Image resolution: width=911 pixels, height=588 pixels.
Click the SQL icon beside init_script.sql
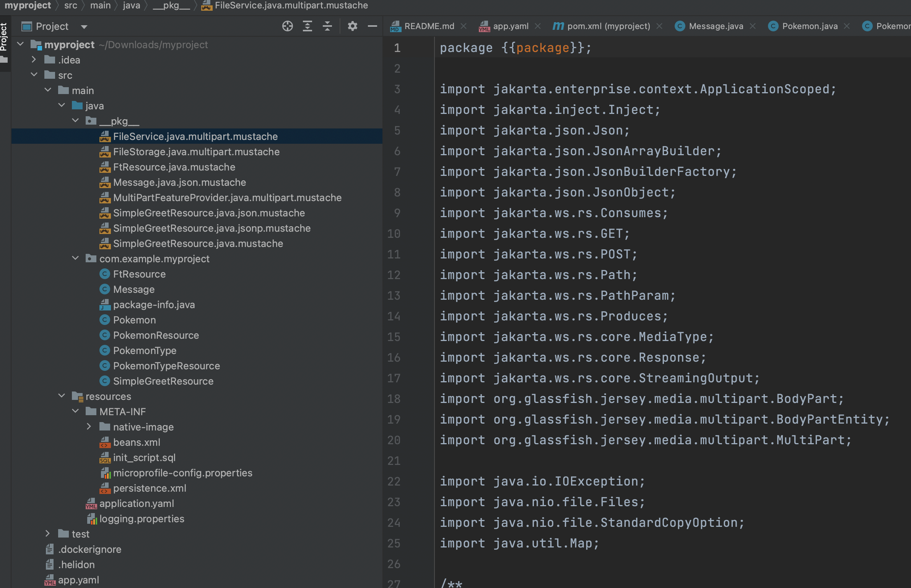105,457
